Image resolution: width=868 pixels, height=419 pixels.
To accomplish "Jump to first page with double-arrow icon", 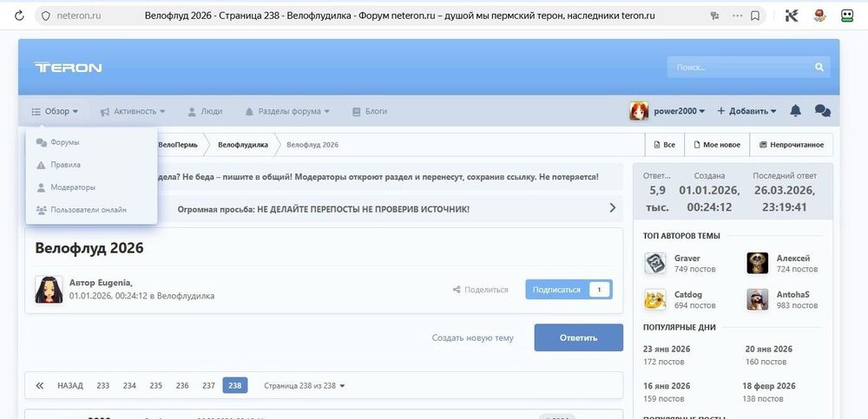I will click(x=39, y=386).
